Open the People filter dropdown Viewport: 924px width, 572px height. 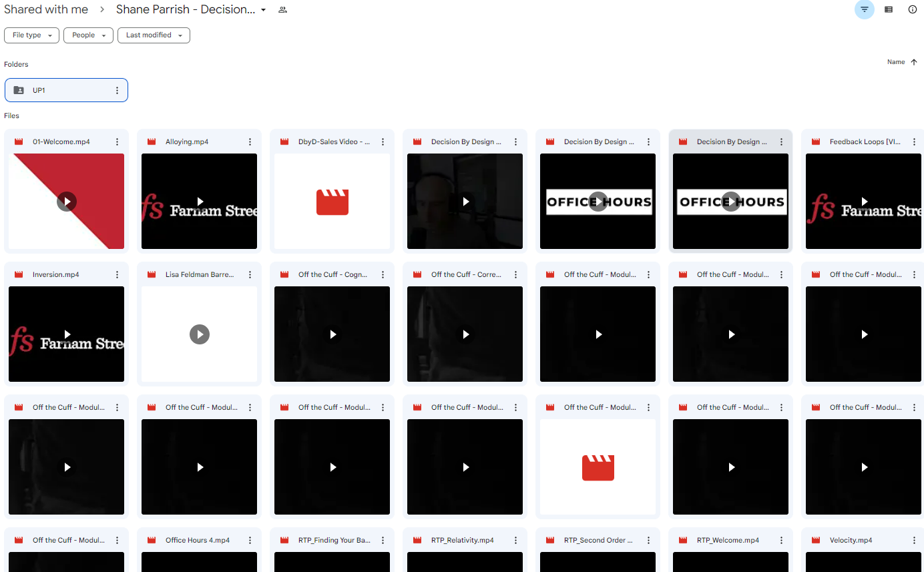[88, 35]
